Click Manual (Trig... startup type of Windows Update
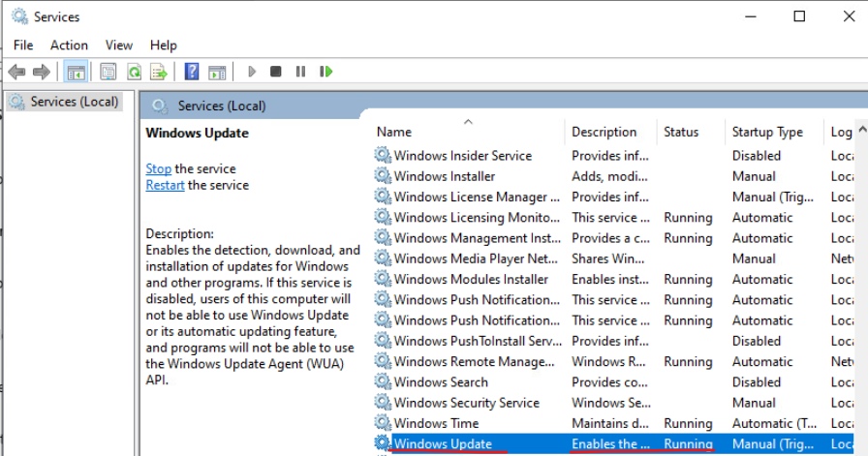This screenshot has height=456, width=868. (773, 443)
